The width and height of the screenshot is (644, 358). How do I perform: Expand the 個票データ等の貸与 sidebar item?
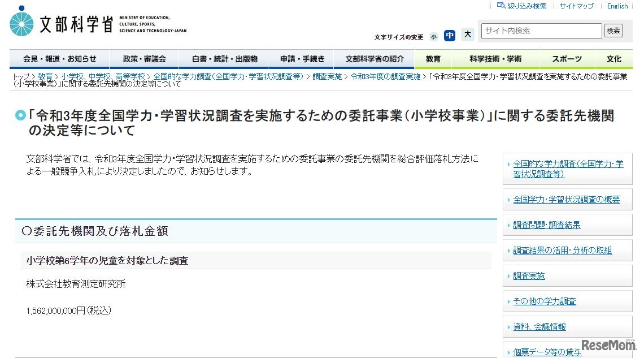click(x=547, y=351)
